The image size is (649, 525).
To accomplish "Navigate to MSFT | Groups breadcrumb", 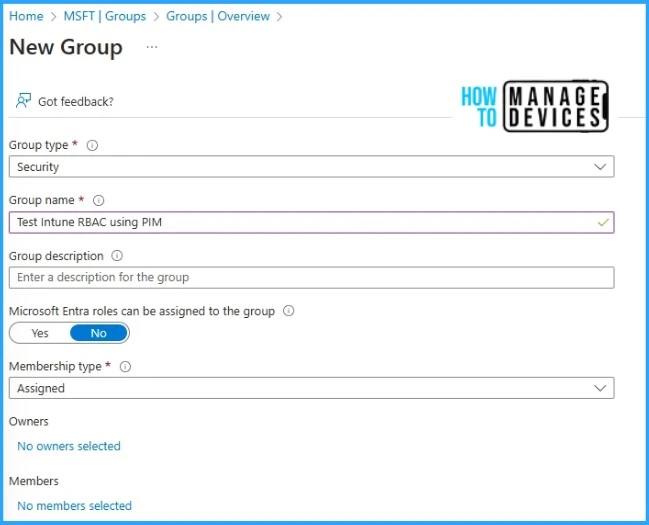I will pyautogui.click(x=105, y=16).
